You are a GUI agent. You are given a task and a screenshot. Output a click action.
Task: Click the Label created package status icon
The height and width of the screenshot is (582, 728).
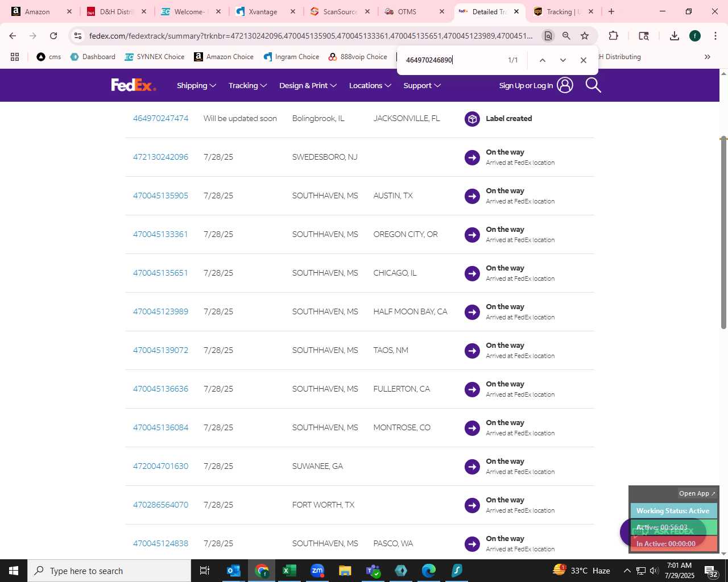(472, 119)
